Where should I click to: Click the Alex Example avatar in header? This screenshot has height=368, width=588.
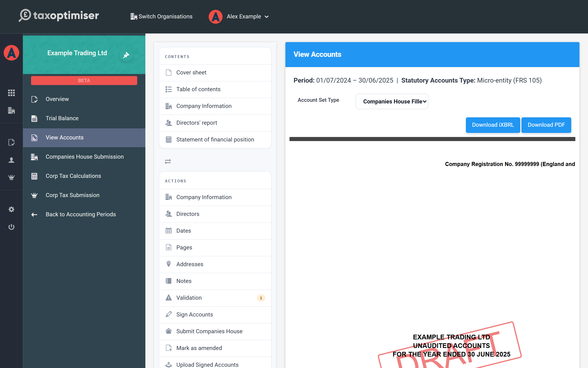216,17
